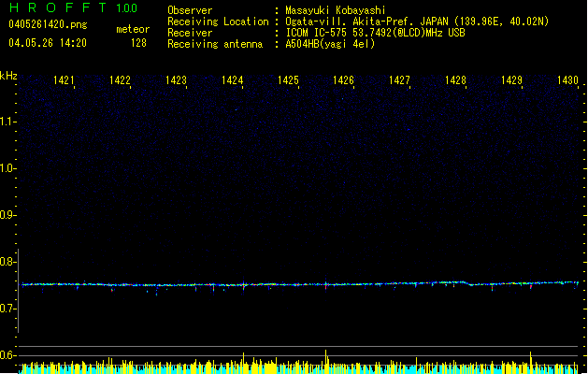Select the observer name Masayuki Kobayashi
Screen dimensions: 588x374
click(336, 10)
